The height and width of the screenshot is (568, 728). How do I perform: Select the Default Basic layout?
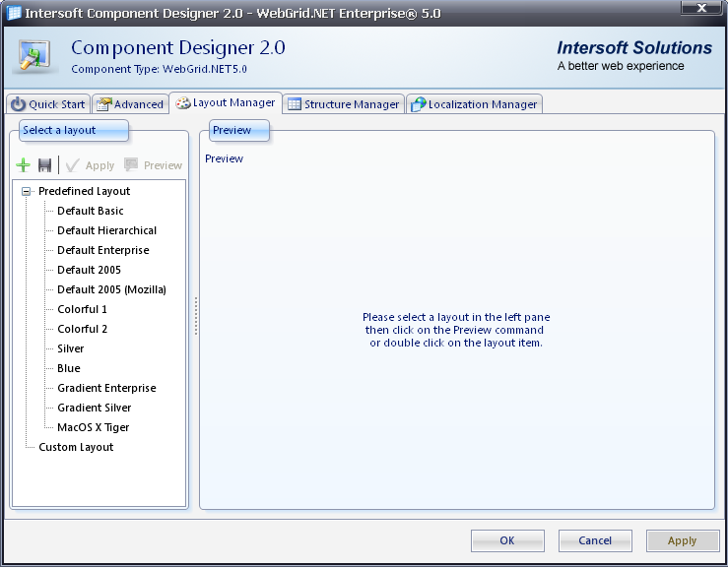click(x=91, y=211)
